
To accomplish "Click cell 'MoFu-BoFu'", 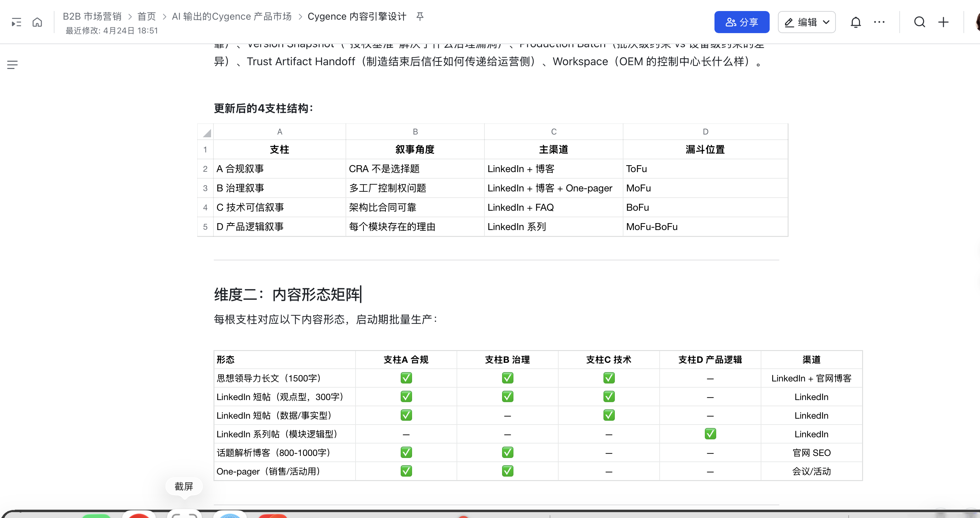I will tap(705, 227).
